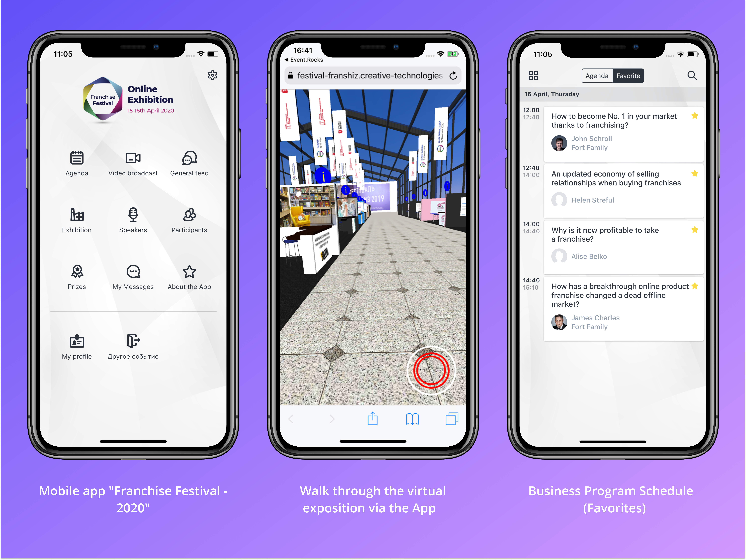Open the Agenda section

tap(77, 165)
